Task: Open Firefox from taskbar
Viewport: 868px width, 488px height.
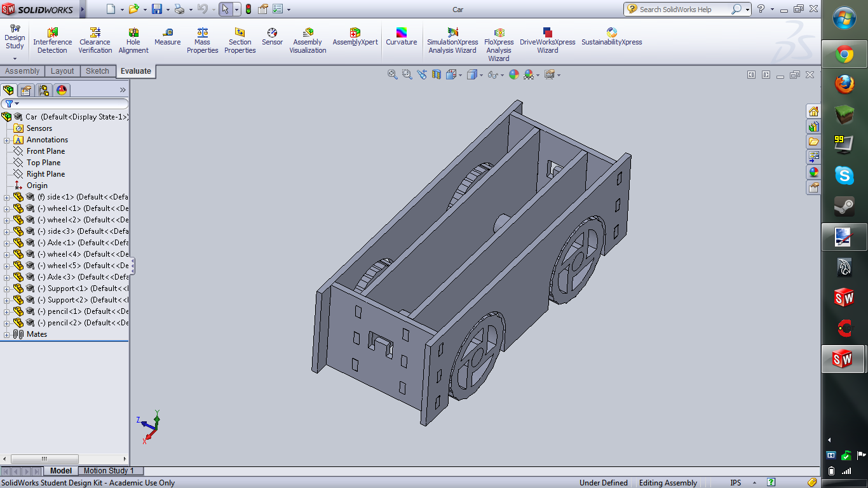Action: (844, 85)
